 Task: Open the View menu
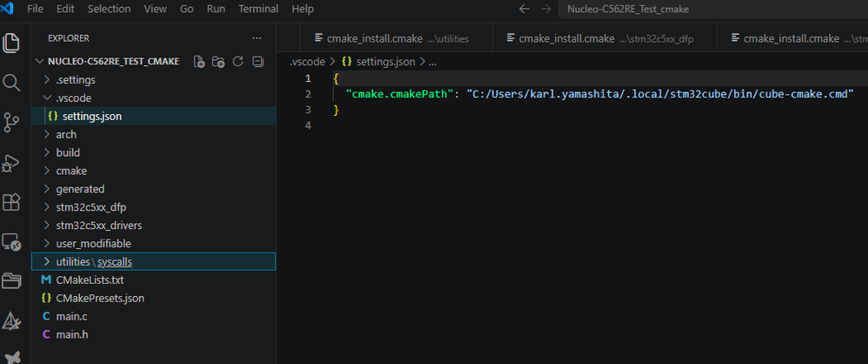[x=155, y=9]
